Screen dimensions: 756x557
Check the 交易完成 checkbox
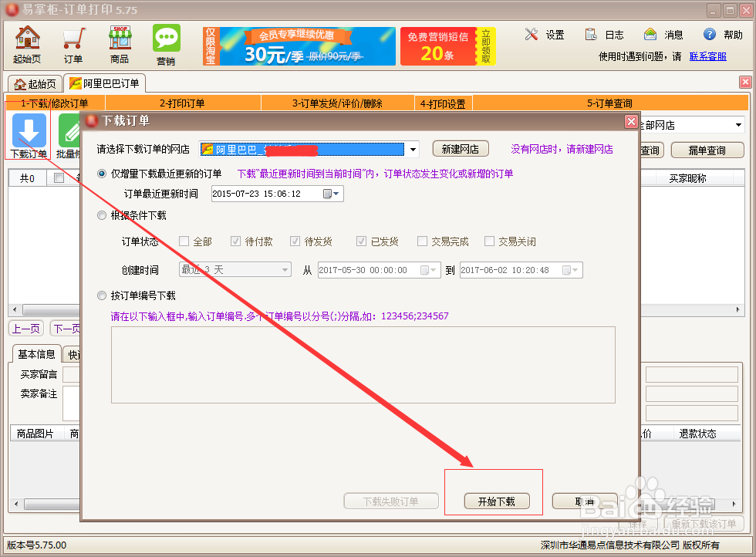[x=422, y=241]
